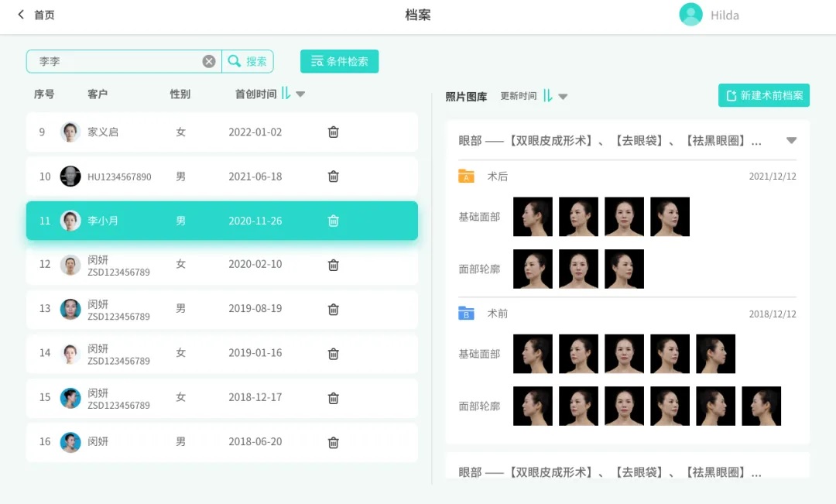The width and height of the screenshot is (836, 504).
Task: Go back to 首页
Action: [x=36, y=15]
